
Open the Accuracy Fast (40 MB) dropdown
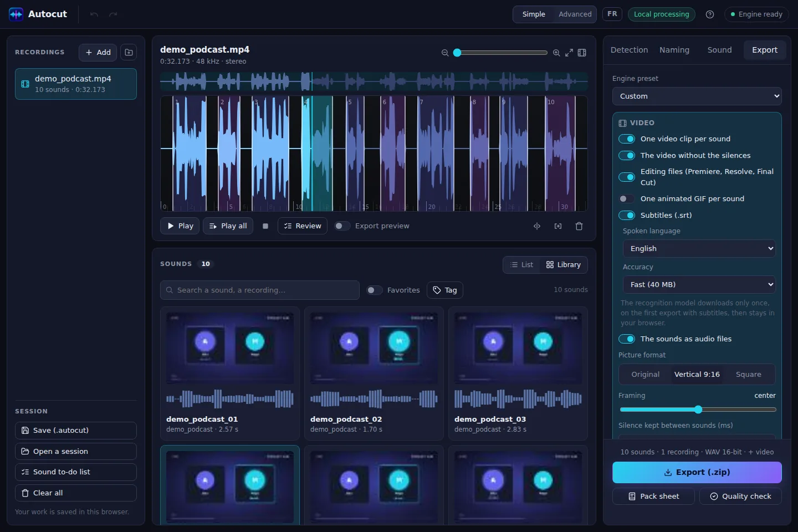(699, 284)
